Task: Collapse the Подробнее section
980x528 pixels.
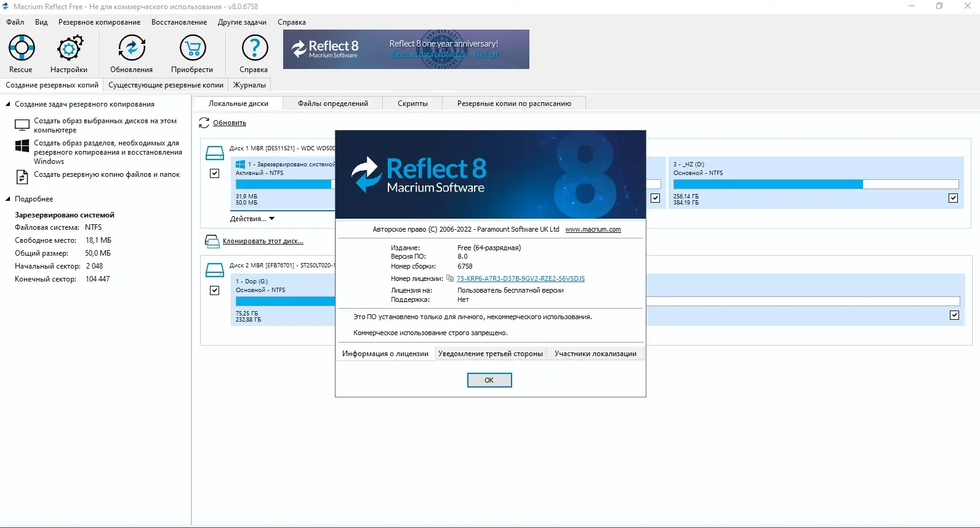Action: coord(8,199)
